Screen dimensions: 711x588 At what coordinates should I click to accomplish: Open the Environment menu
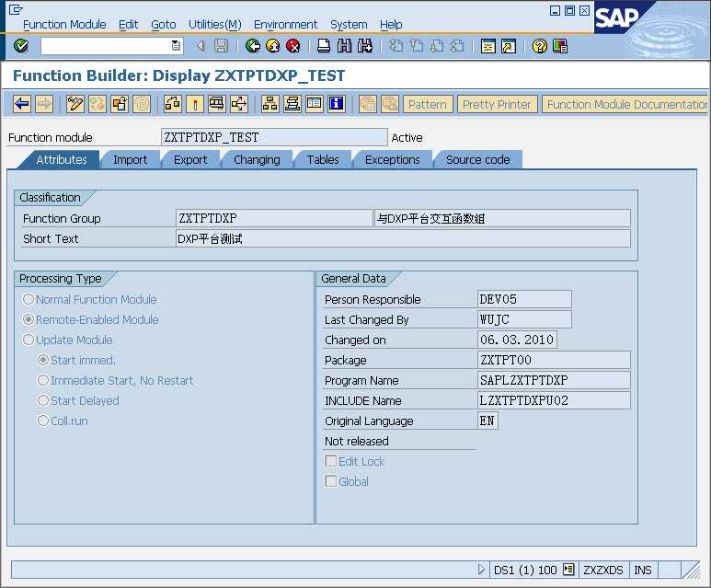[286, 25]
